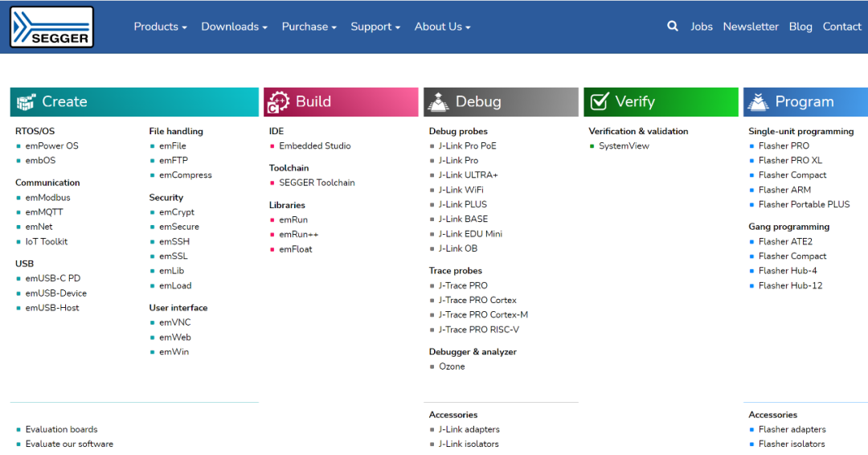The image size is (868, 455).
Task: Open Flasher PRO XL link
Action: click(790, 161)
